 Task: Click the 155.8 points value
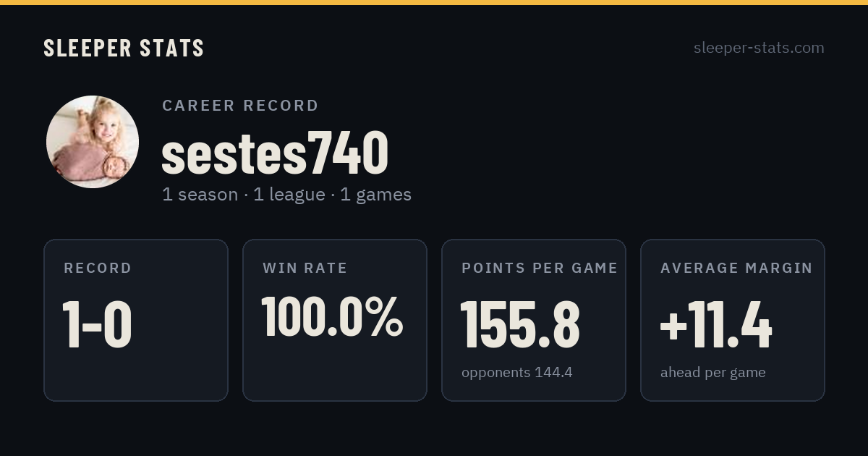pos(520,325)
